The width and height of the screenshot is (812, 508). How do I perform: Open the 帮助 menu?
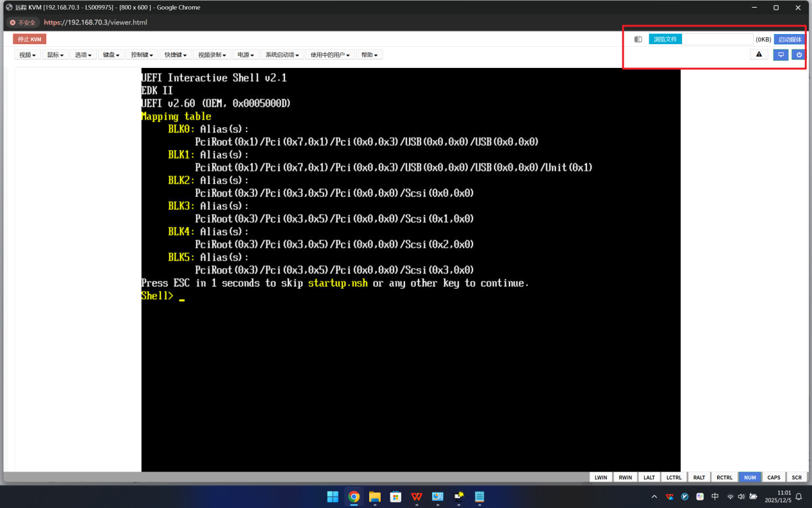pos(369,55)
